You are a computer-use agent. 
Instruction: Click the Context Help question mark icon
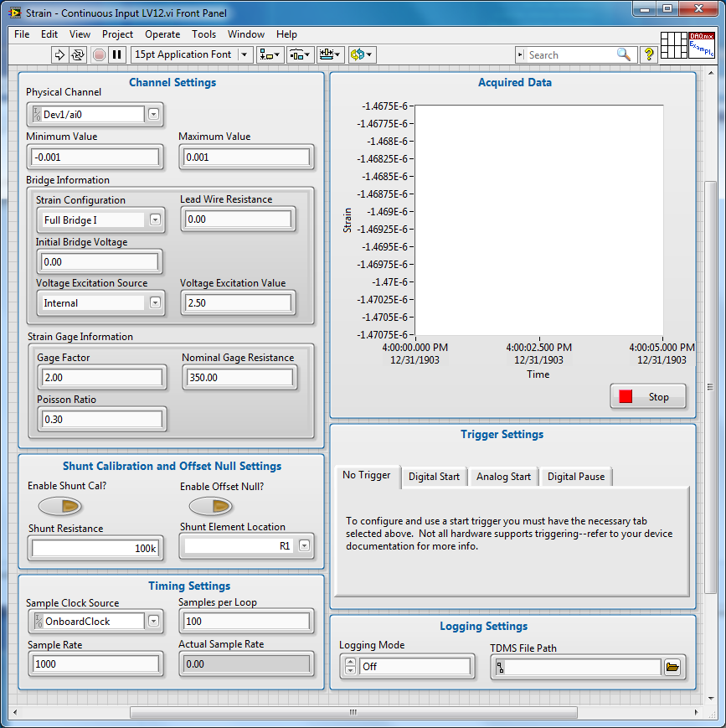[648, 54]
